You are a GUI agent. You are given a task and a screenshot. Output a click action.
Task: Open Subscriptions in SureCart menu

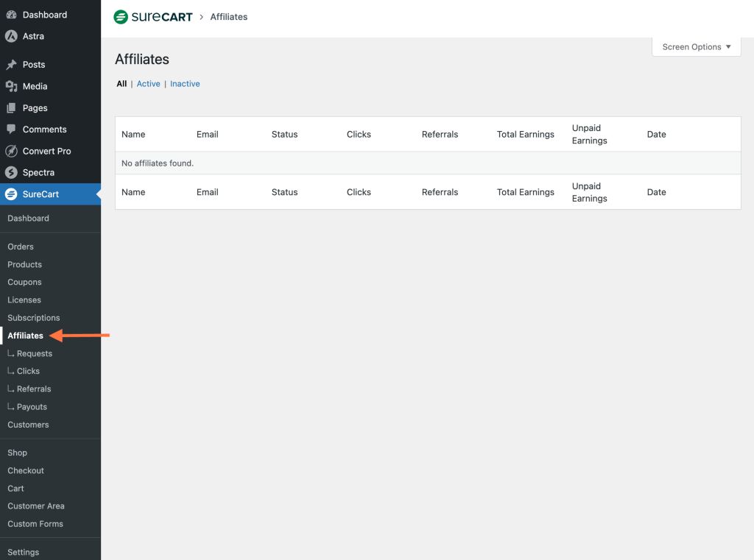click(x=33, y=318)
